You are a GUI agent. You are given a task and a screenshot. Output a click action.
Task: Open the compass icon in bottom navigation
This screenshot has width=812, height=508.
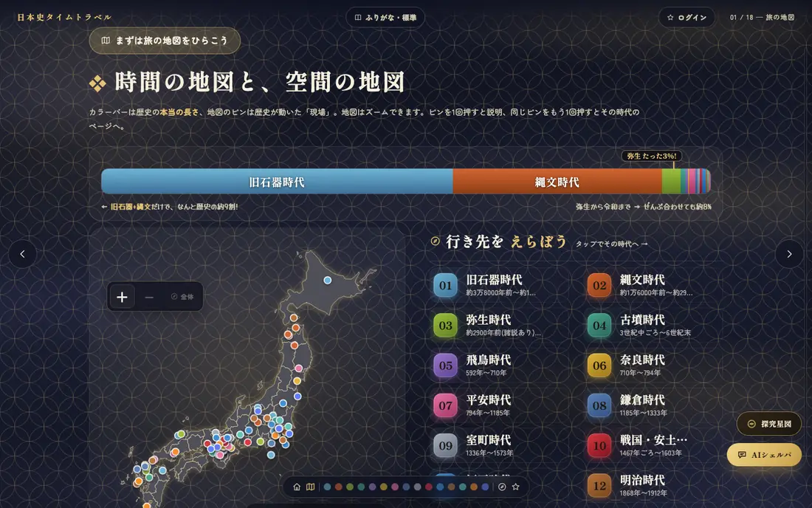(x=502, y=487)
